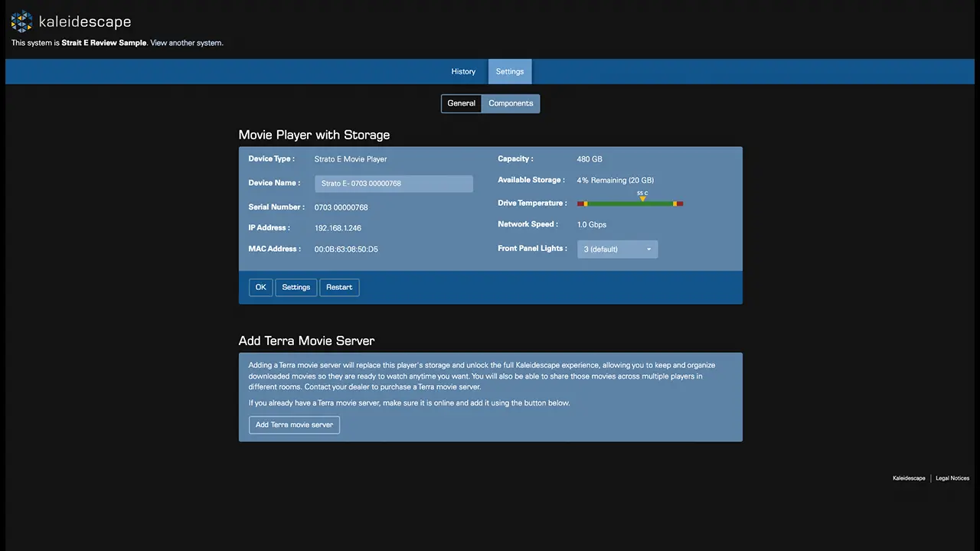Click the IP address value 192.168.1.246
Image resolution: width=980 pixels, height=551 pixels.
point(338,228)
